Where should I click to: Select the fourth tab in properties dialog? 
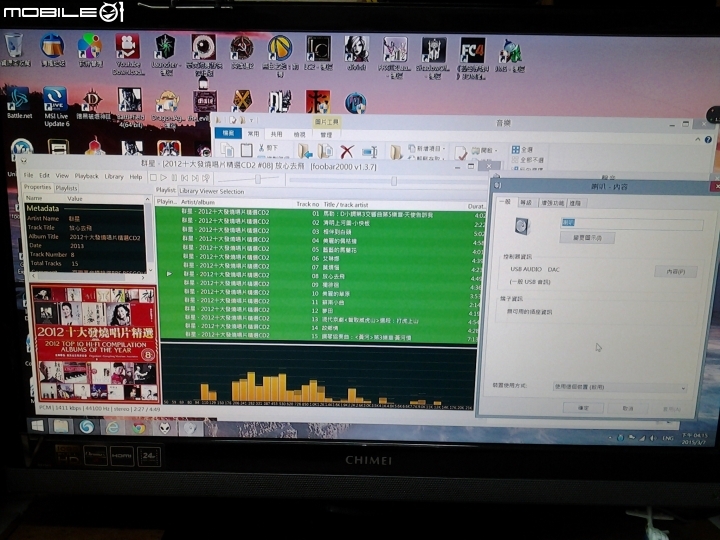(575, 203)
